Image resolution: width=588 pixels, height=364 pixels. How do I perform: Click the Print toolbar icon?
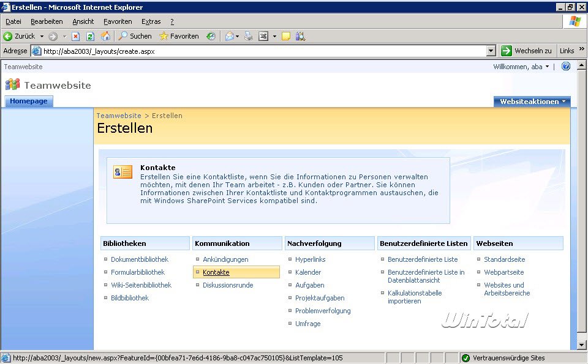[249, 36]
